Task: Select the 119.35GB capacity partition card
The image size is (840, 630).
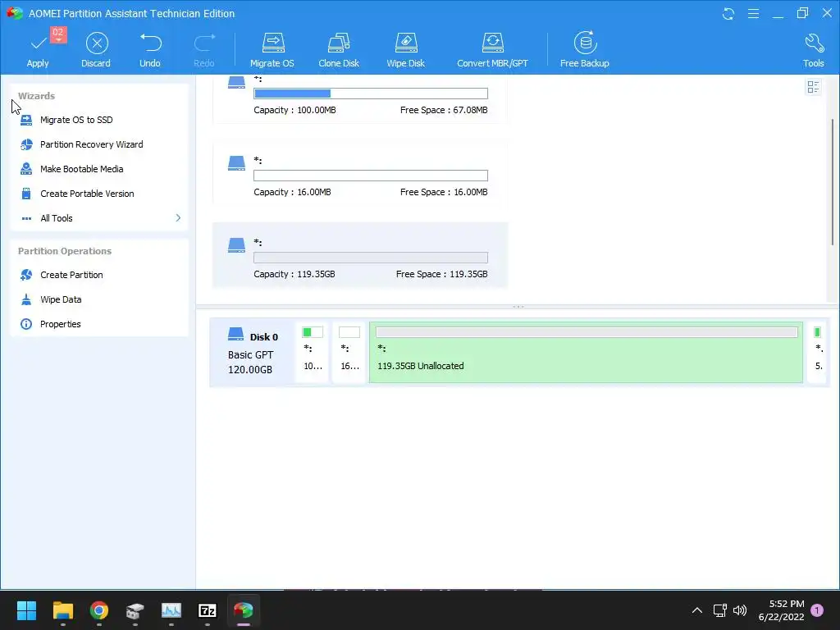Action: point(360,255)
